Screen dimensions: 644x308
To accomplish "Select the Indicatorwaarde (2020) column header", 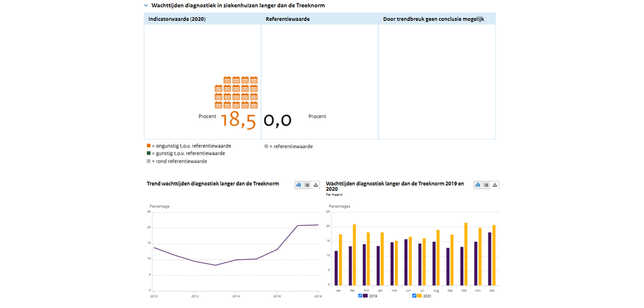I will pos(177,19).
